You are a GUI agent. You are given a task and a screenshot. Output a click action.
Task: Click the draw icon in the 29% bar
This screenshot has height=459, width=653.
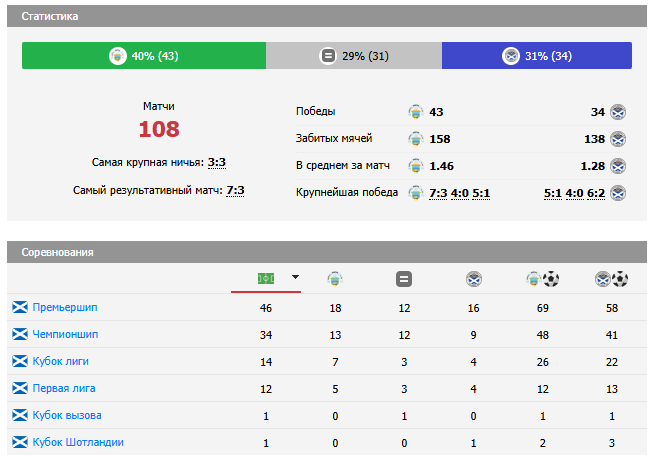click(x=328, y=56)
